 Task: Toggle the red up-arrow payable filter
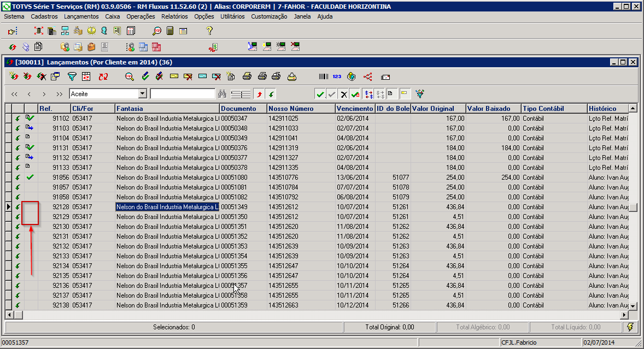coord(260,94)
